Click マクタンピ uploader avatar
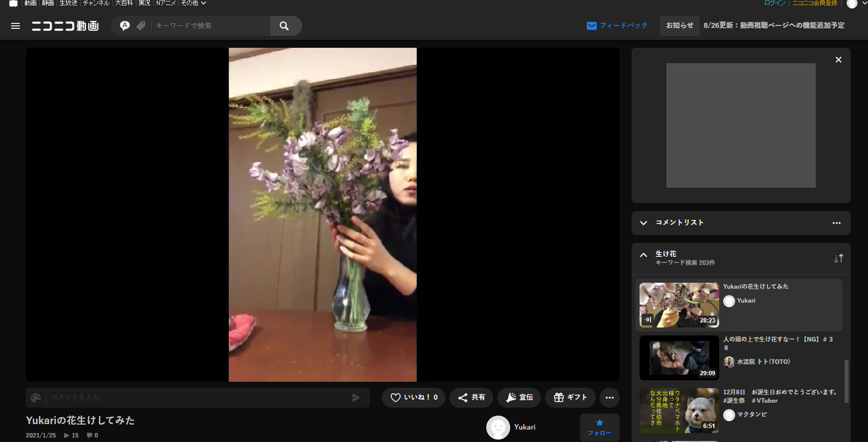This screenshot has height=442, width=868. tap(729, 415)
